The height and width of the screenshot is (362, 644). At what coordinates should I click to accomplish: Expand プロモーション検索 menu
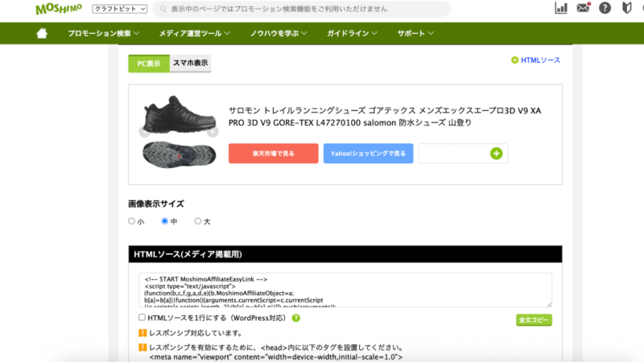pyautogui.click(x=104, y=33)
